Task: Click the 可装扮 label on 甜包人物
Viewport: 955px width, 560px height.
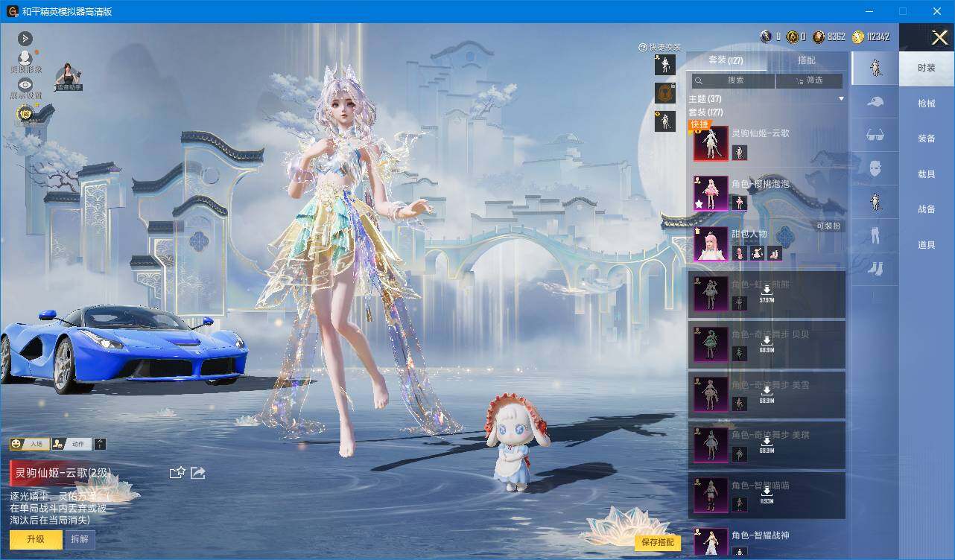Action: click(x=829, y=226)
